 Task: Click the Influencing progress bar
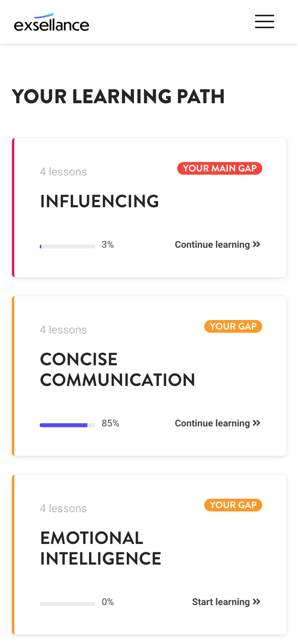pos(68,247)
